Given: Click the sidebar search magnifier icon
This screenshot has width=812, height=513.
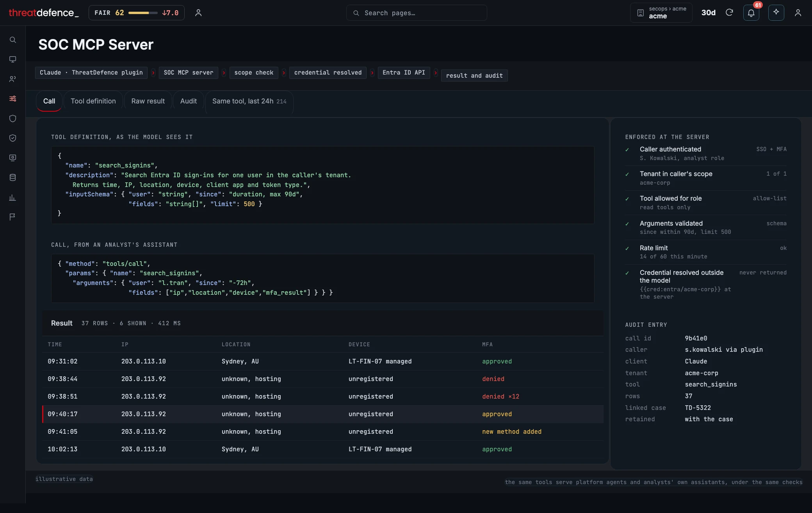Looking at the screenshot, I should (12, 40).
